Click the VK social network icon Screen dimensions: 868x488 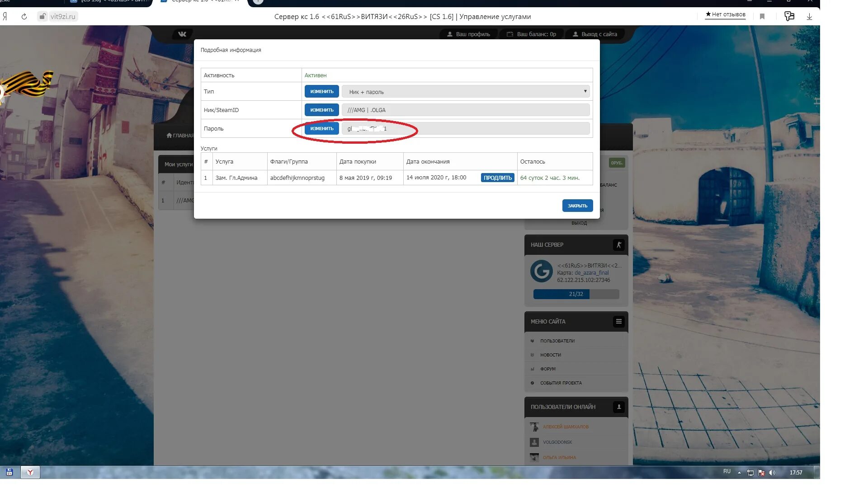182,34
